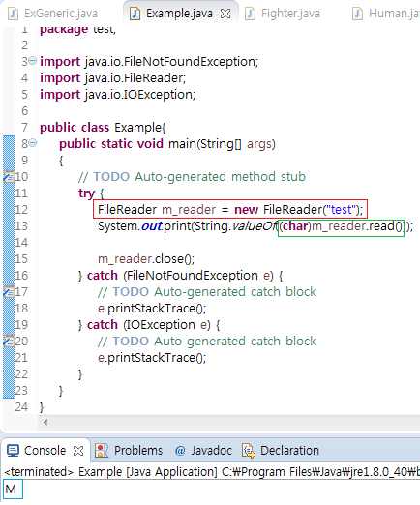Click e.printStackTrace(); on line 18

click(x=152, y=309)
